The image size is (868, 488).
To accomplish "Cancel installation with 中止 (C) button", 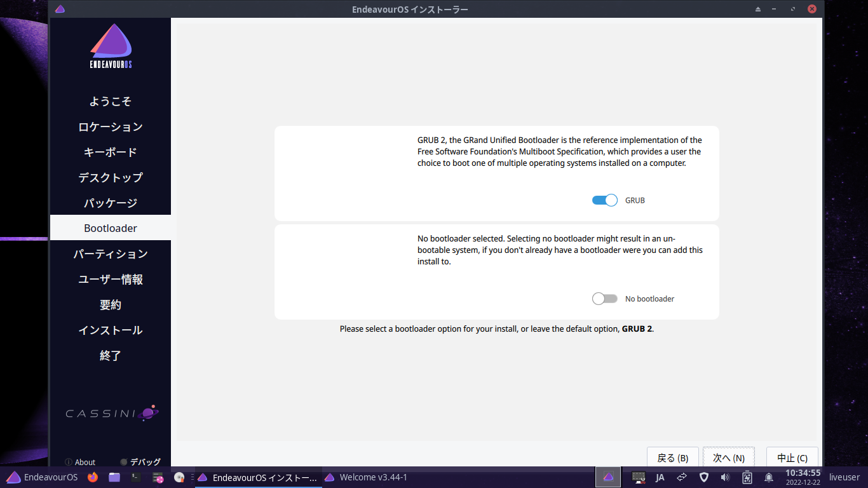I will pyautogui.click(x=792, y=457).
